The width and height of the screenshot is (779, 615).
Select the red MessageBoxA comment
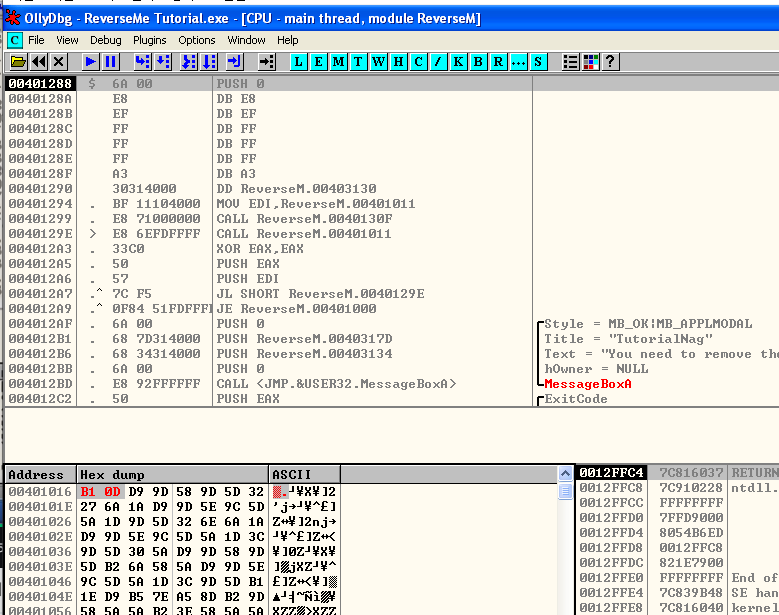(588, 384)
